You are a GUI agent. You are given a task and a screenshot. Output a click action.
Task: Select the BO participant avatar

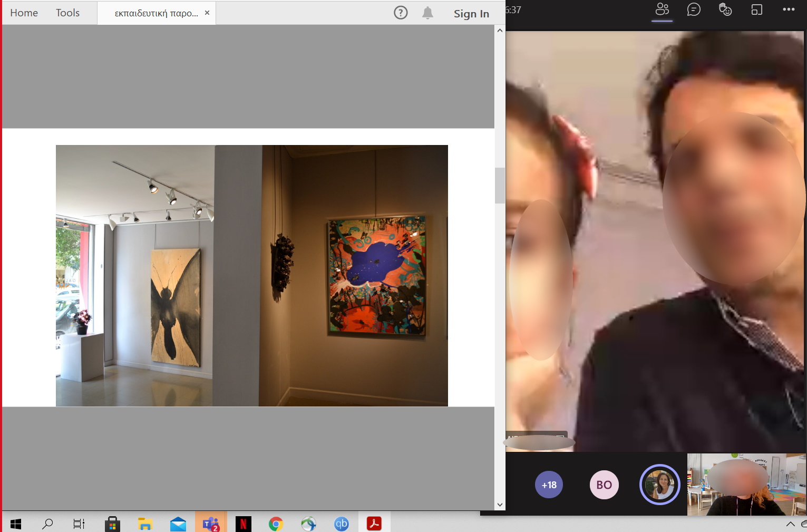tap(604, 485)
